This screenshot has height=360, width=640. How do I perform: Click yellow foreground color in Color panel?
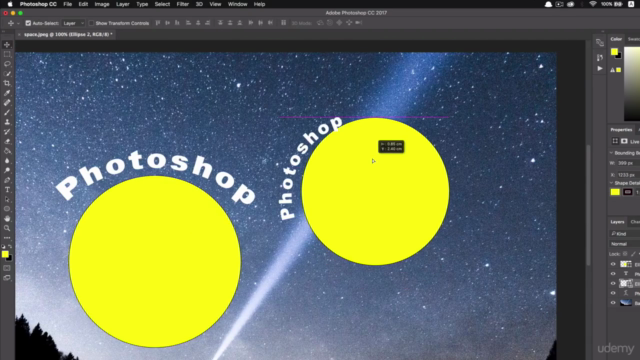(614, 52)
